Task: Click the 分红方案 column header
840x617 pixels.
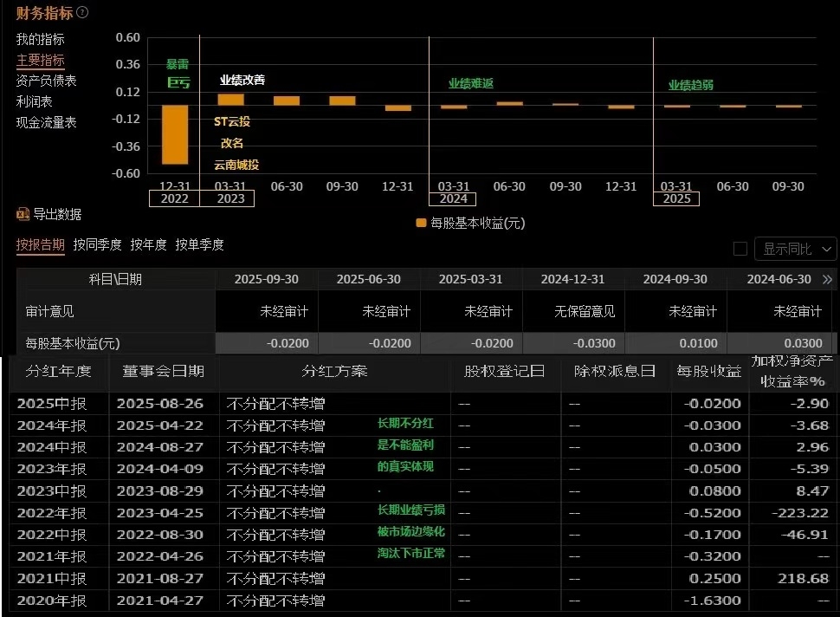Action: click(334, 371)
